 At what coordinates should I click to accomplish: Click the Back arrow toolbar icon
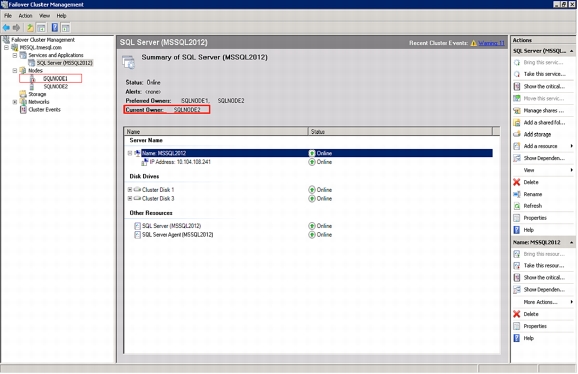6,28
